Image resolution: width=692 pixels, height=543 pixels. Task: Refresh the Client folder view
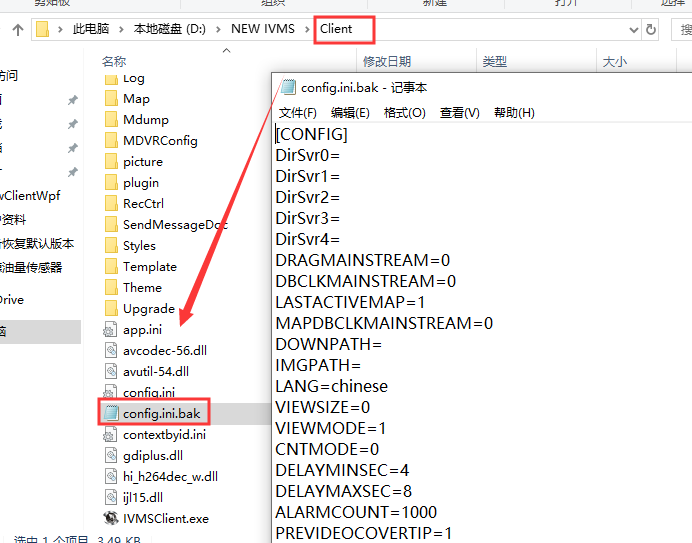pyautogui.click(x=651, y=30)
